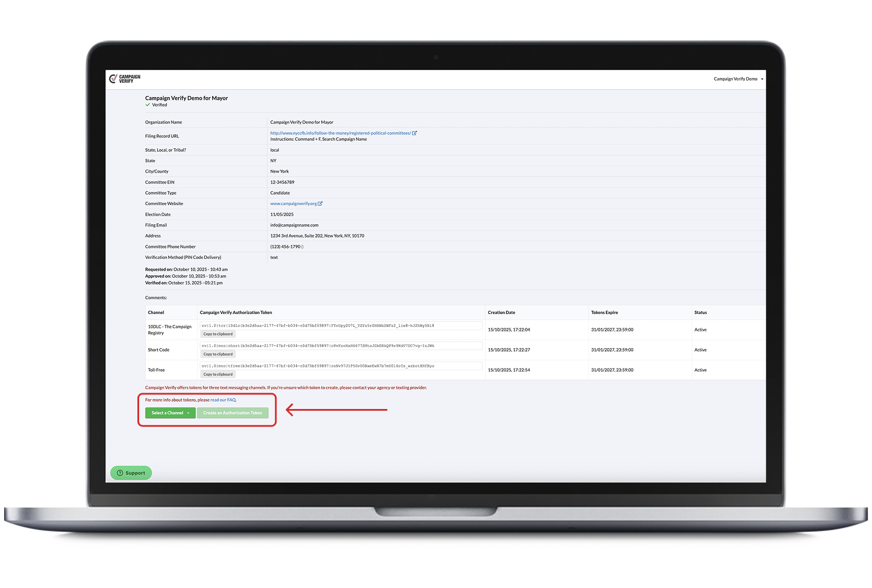Click the Requested on October 10 line
Viewport: 872px width, 588px height.
tap(186, 269)
